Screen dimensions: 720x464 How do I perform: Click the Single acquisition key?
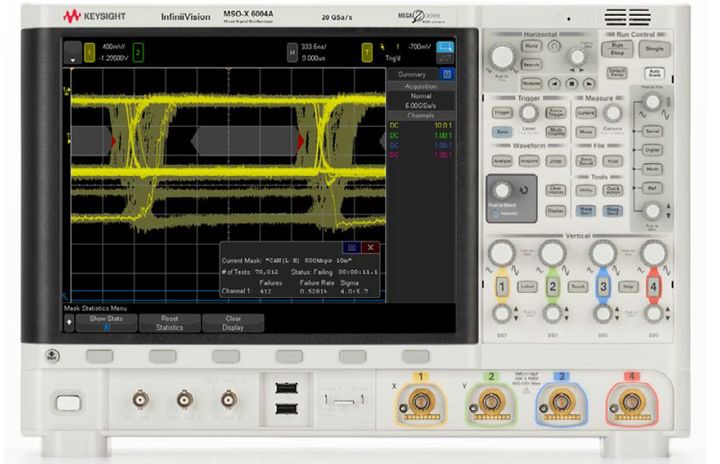point(654,49)
